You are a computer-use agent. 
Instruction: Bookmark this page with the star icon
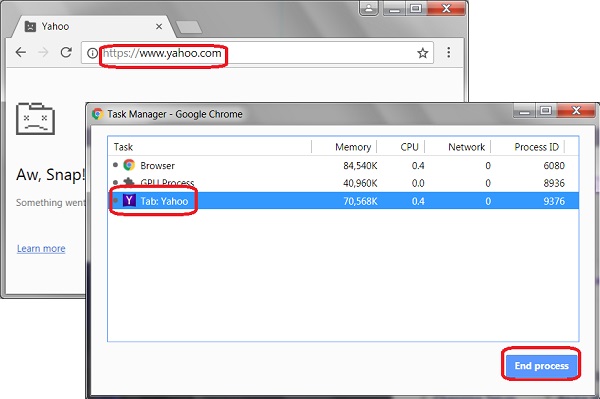point(422,53)
